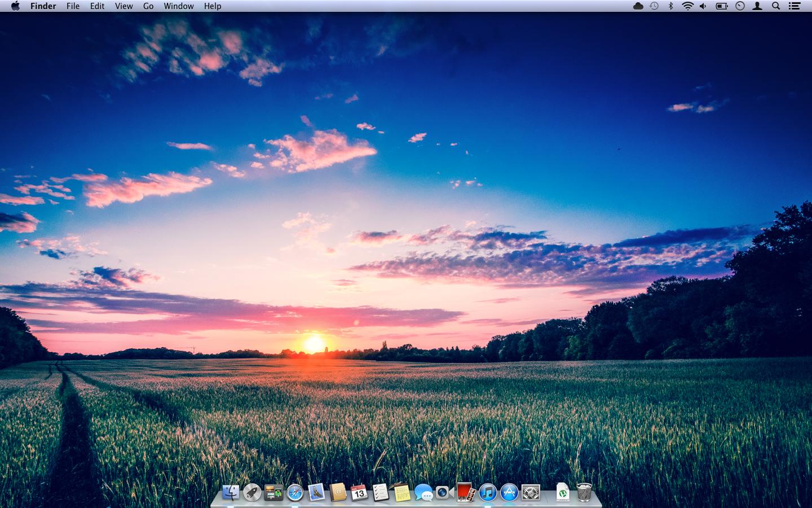Open torrent file in Dock
Screen dimensions: 812x508
pos(563,492)
